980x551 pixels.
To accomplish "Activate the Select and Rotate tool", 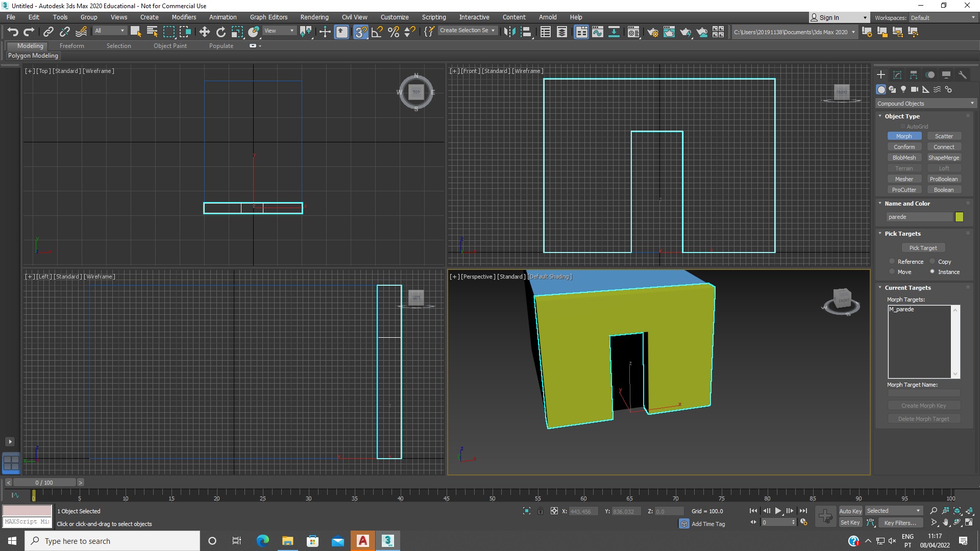I will click(220, 32).
